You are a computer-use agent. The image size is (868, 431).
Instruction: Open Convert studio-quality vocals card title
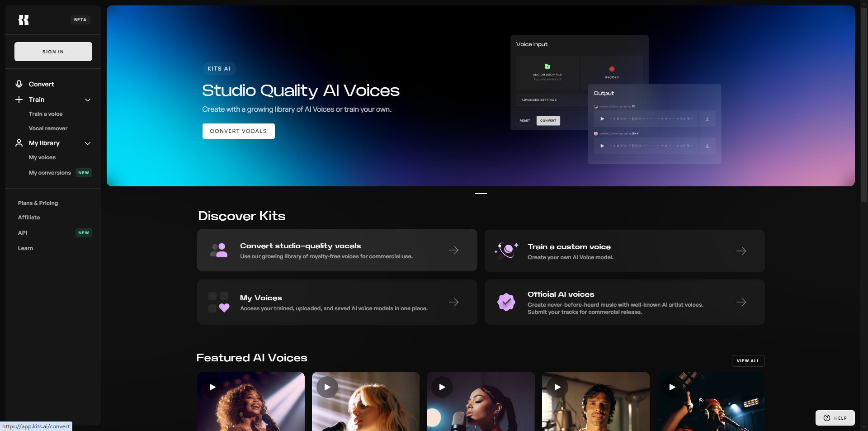[x=300, y=246]
